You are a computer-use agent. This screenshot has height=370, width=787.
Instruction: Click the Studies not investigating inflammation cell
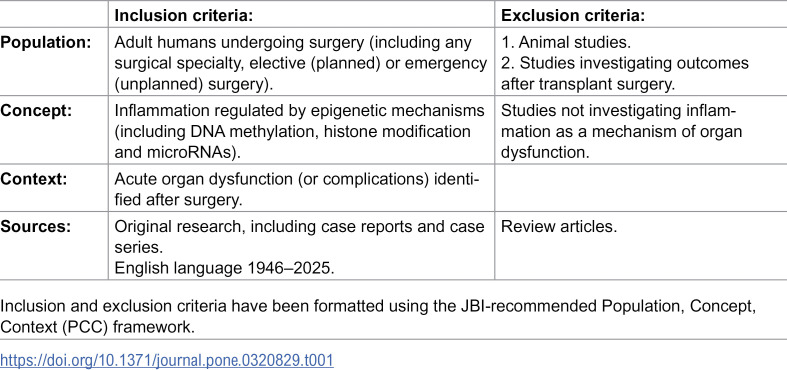tap(641, 131)
